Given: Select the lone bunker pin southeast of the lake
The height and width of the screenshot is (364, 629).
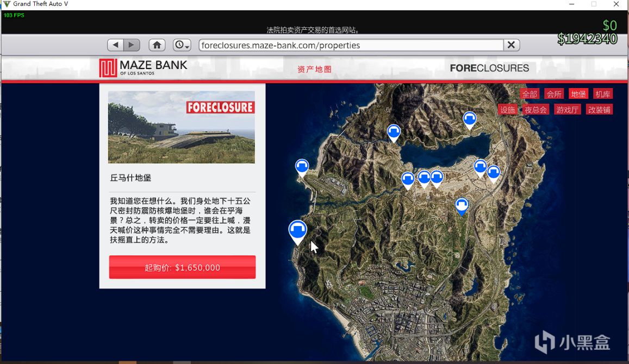Looking at the screenshot, I should point(462,206).
